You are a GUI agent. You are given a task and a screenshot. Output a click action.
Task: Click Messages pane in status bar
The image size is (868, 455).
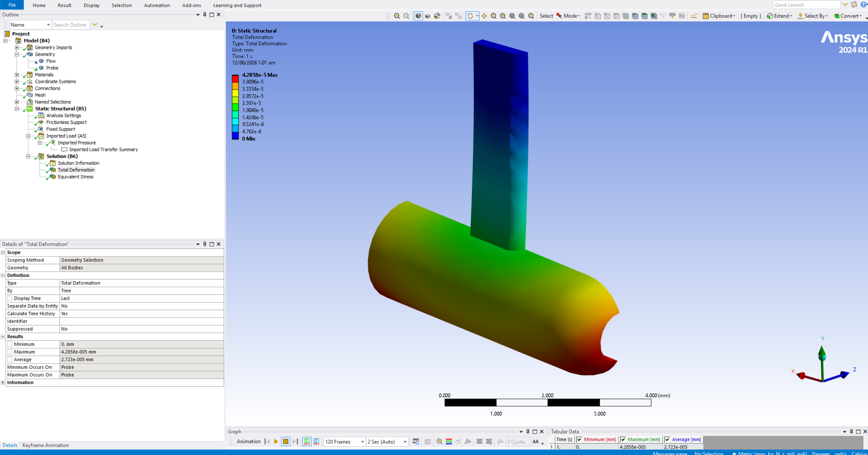670,453
